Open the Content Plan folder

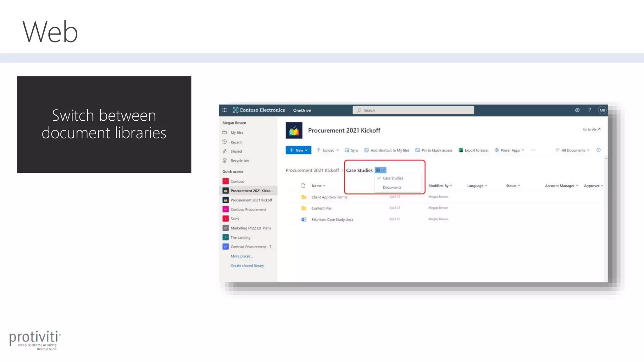[x=322, y=208]
